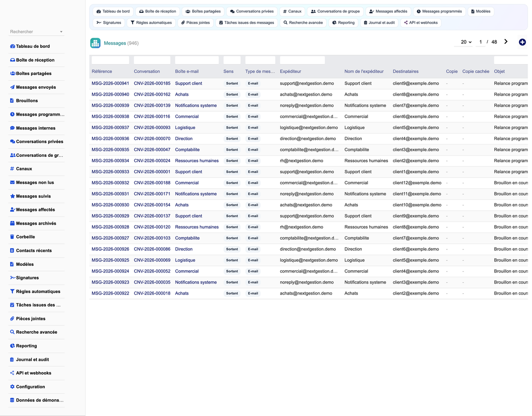Open Messages programmés in sidebar

[x=37, y=114]
